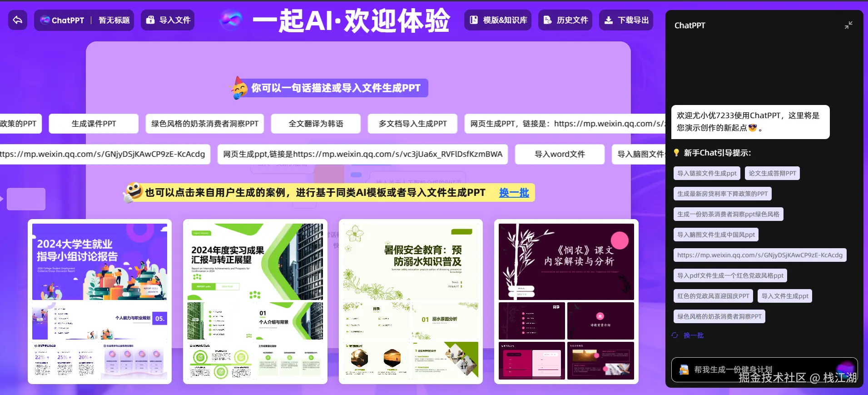Select 红色的党政风喜迎国庆PPT suggestion

point(713,296)
